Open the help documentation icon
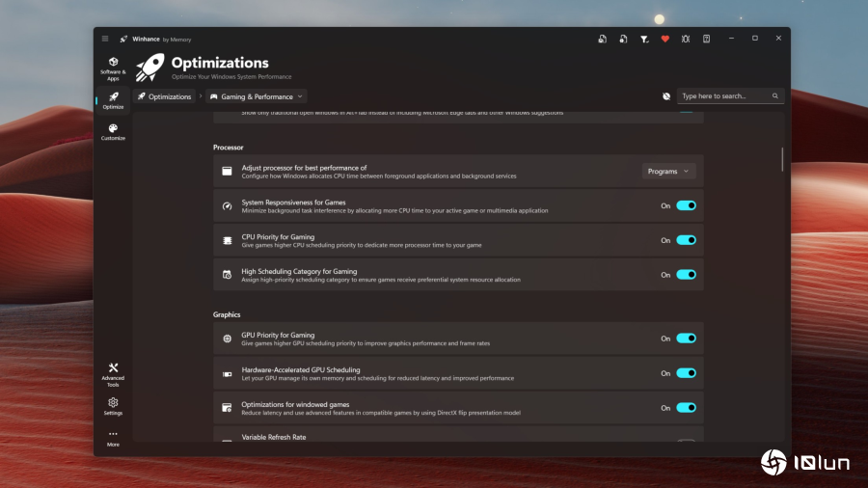The height and width of the screenshot is (488, 868). coord(706,39)
